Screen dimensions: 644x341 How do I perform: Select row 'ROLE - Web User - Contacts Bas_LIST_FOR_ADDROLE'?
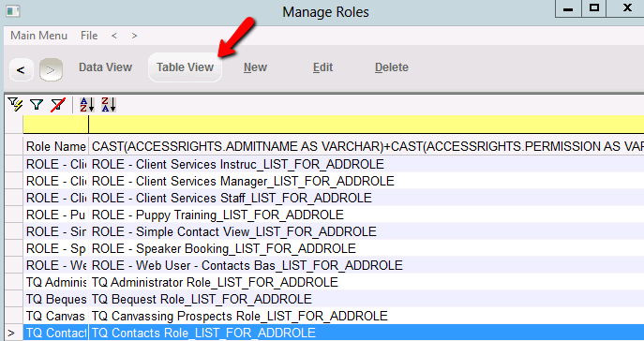coord(334,265)
